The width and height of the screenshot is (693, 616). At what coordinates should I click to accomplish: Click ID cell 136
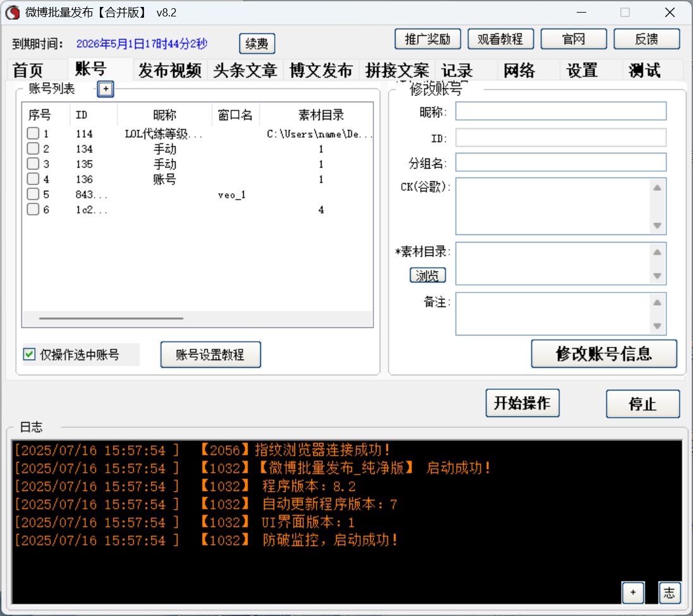point(84,179)
